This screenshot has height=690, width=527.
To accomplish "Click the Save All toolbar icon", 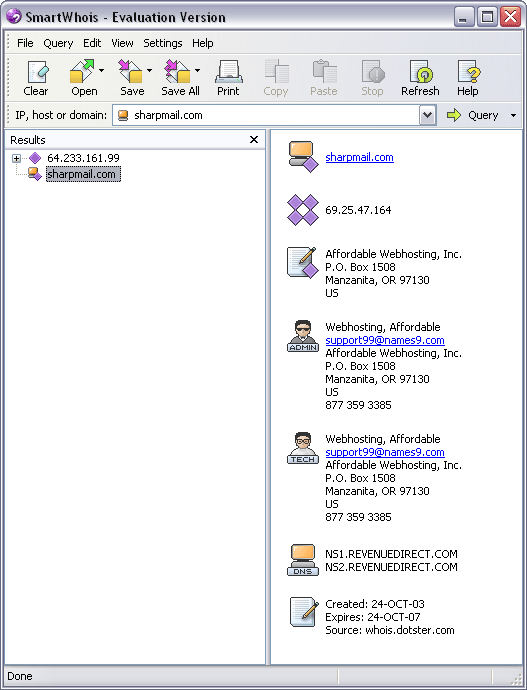I will point(178,72).
